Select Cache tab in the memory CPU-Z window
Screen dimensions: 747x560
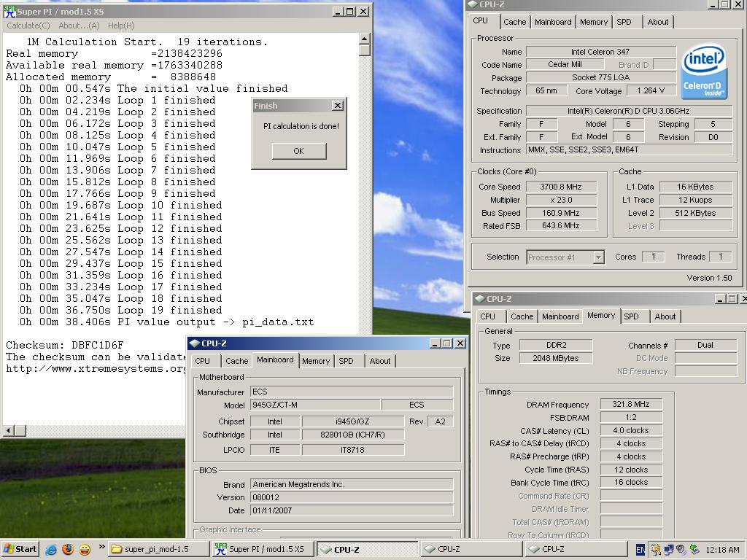pyautogui.click(x=522, y=316)
